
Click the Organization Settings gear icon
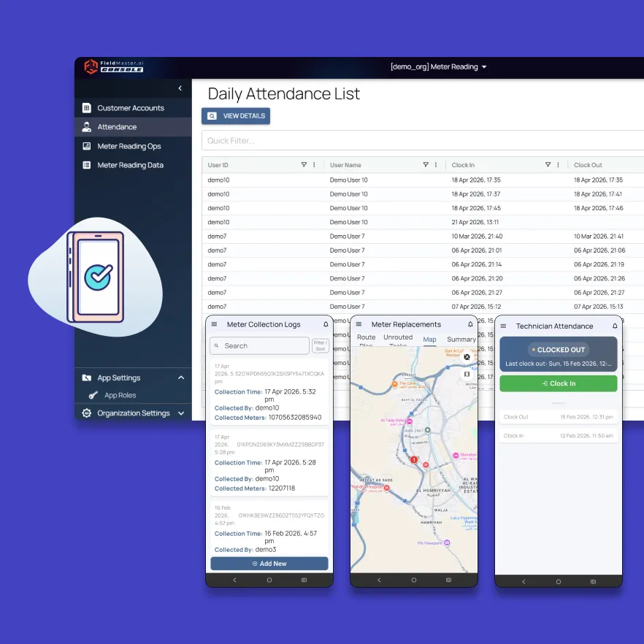click(87, 413)
